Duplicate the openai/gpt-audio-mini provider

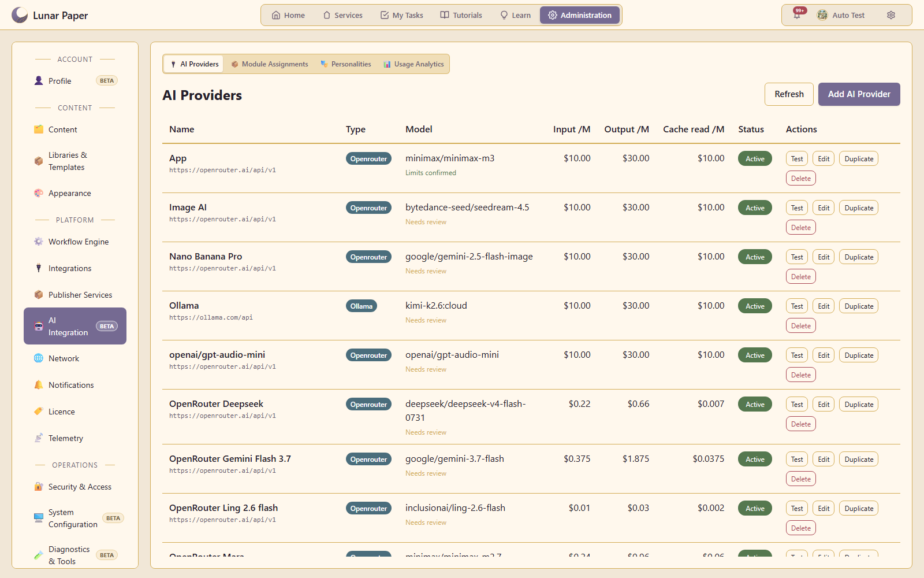click(x=859, y=355)
